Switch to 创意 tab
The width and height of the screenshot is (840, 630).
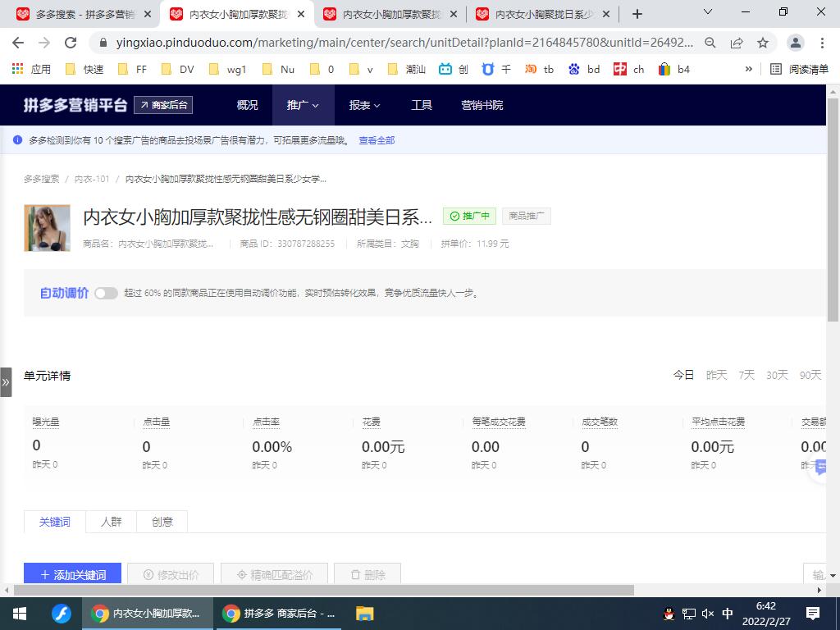tap(162, 522)
